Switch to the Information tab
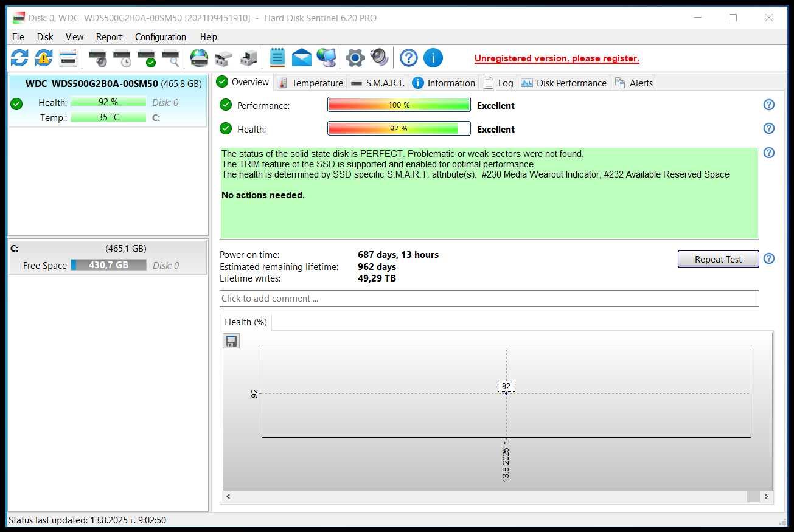This screenshot has height=532, width=794. [x=444, y=83]
